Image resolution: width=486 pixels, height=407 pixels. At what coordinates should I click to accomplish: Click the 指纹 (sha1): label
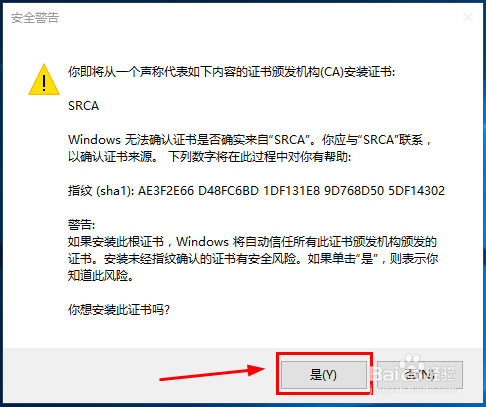click(x=101, y=191)
